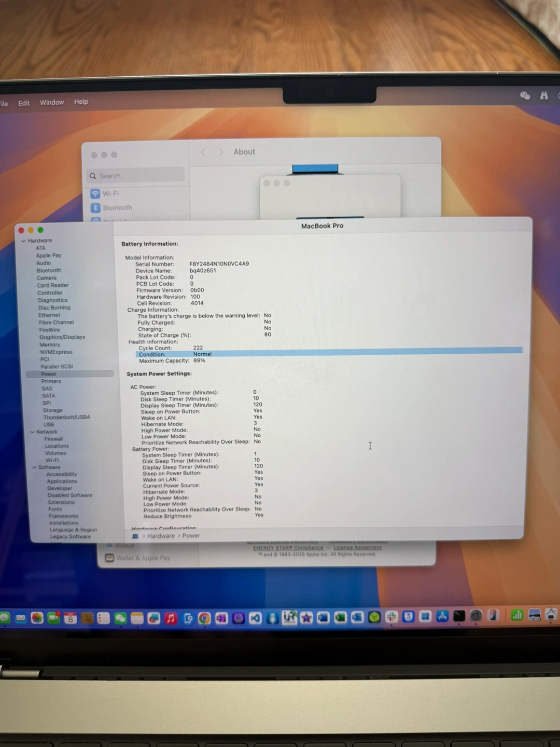Select Firewall under Network
Viewport: 560px width, 747px height.
(54, 439)
